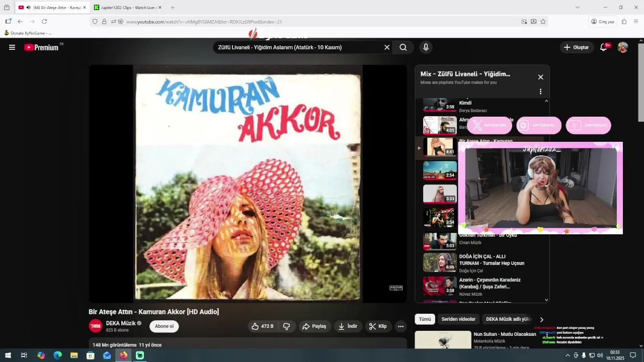Open taskbar clock 02:33 date
Screen dimensions: 644x362
(x=615, y=355)
